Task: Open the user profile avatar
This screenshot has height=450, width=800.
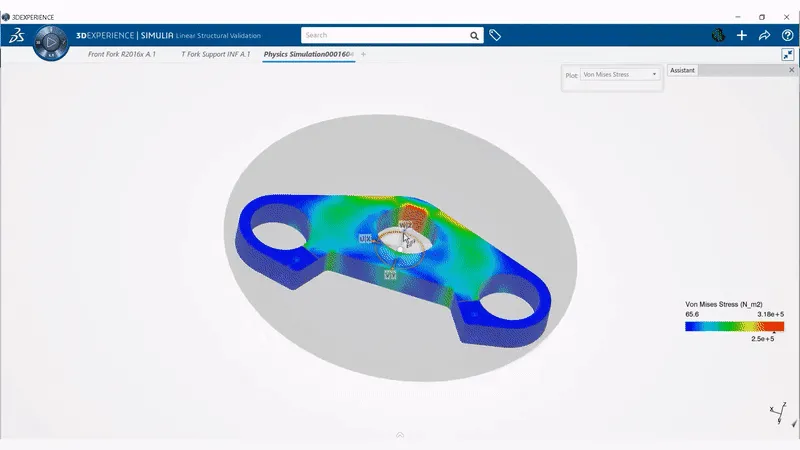Action: pyautogui.click(x=717, y=35)
